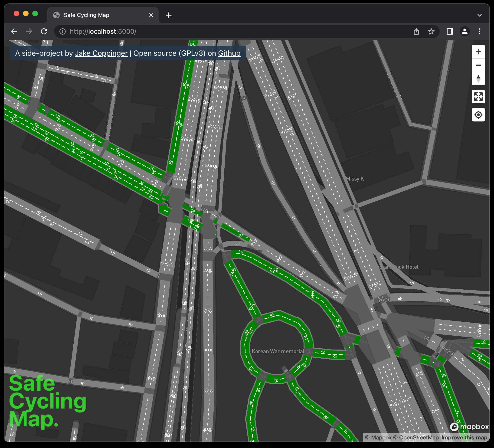The height and width of the screenshot is (448, 494).
Task: Open the Github link
Action: click(229, 53)
